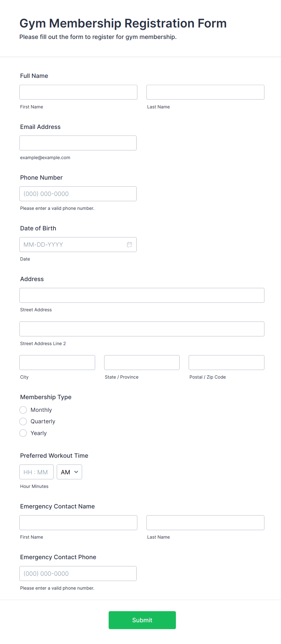Click the Last Name field under Full Name
Viewport: 281px width, 644px height.
(x=205, y=92)
